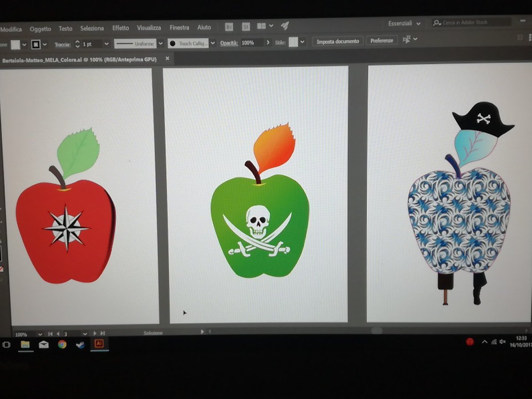Select the green apple with skull artwork

pos(260,200)
